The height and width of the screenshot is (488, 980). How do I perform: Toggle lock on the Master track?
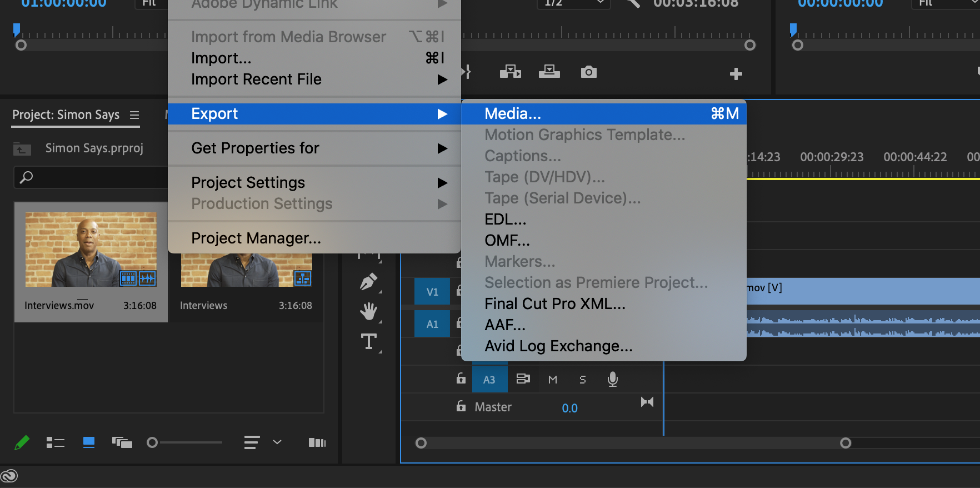point(461,406)
